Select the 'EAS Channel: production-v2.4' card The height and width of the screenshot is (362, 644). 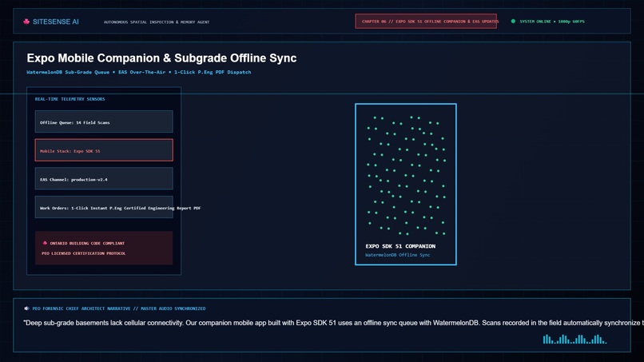pos(104,178)
